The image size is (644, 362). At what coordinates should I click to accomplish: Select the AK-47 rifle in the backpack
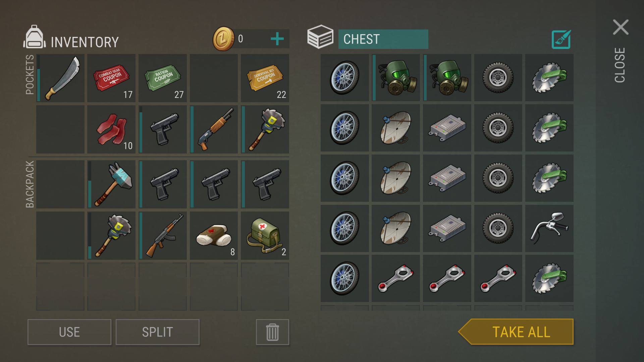(163, 235)
